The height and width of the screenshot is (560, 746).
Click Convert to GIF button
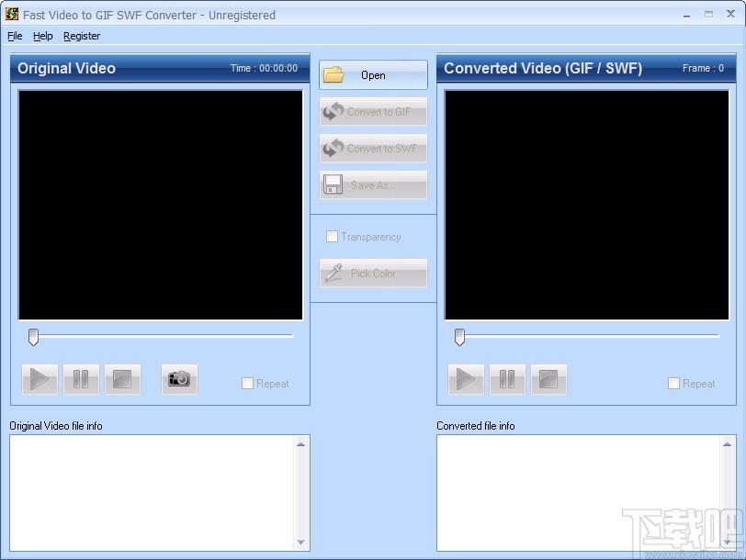coord(373,112)
